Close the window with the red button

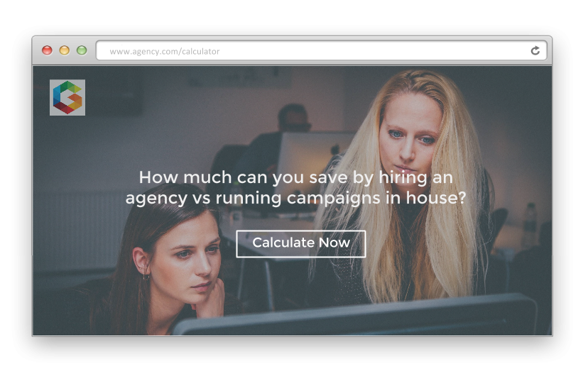point(47,50)
